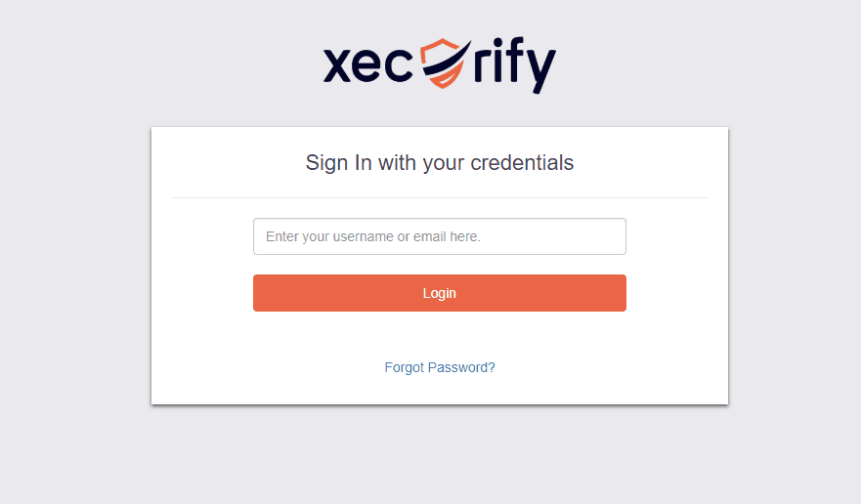Open the Forgot Password link
This screenshot has width=861, height=504.
tap(440, 367)
